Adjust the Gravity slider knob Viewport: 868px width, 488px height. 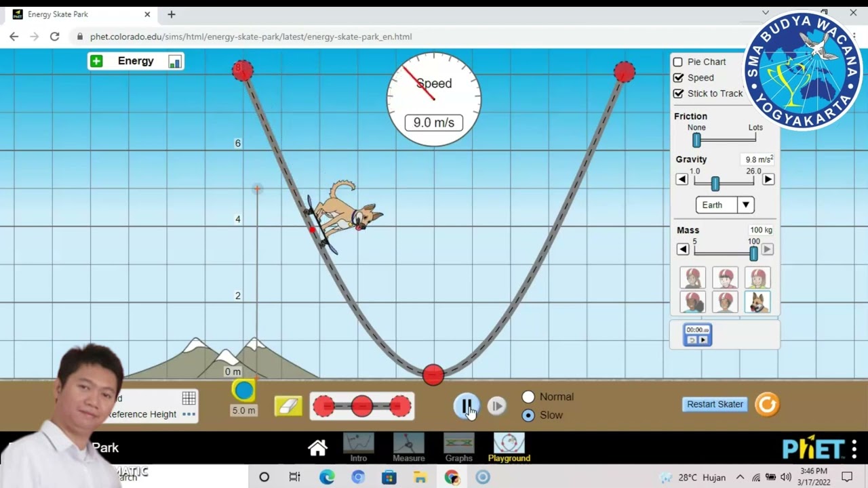715,183
